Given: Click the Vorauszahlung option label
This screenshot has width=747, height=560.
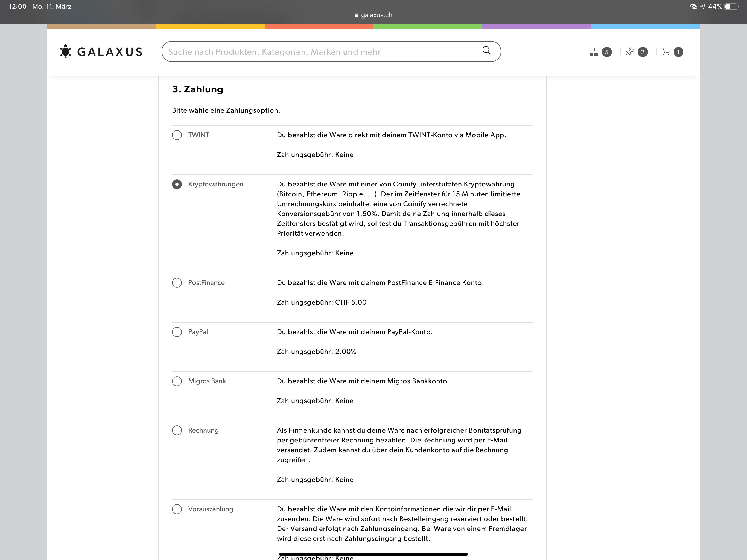Looking at the screenshot, I should (211, 509).
